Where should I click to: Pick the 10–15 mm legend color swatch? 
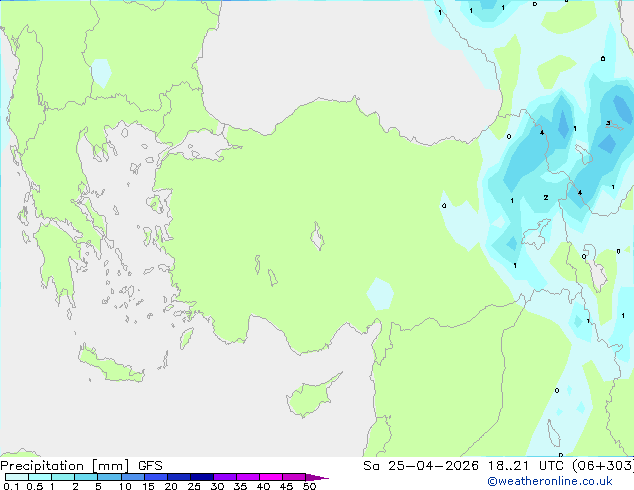(133, 477)
